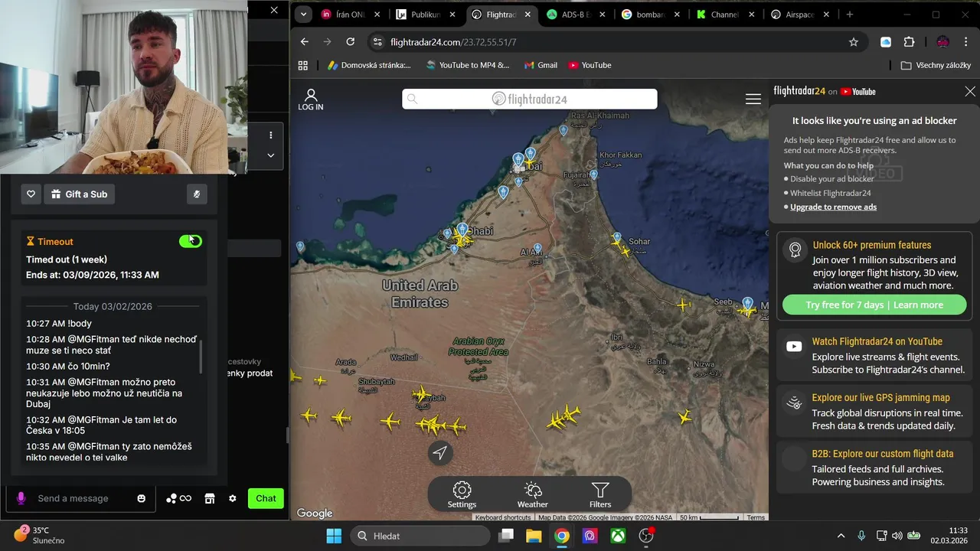The height and width of the screenshot is (551, 980).
Task: Open a new Chrome tab
Action: click(x=849, y=14)
